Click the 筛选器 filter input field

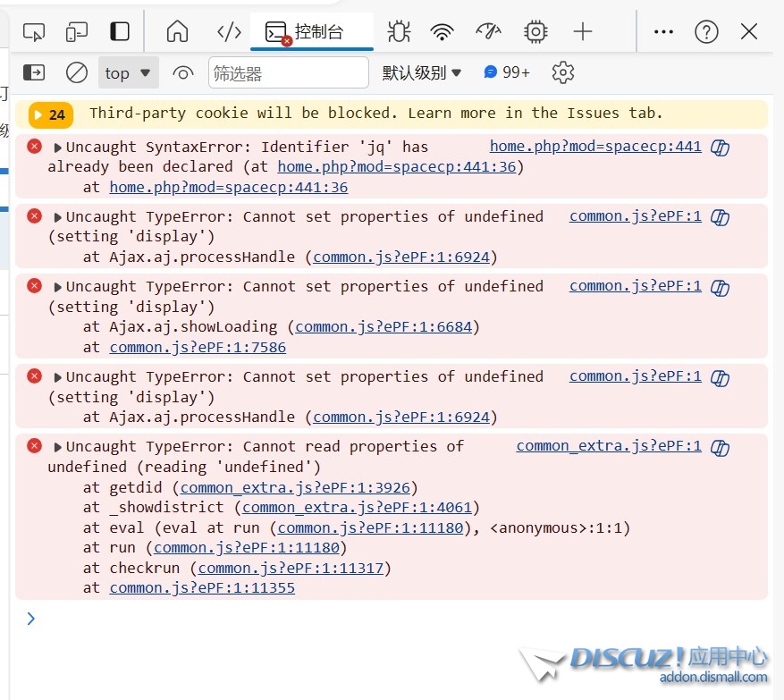coord(288,73)
